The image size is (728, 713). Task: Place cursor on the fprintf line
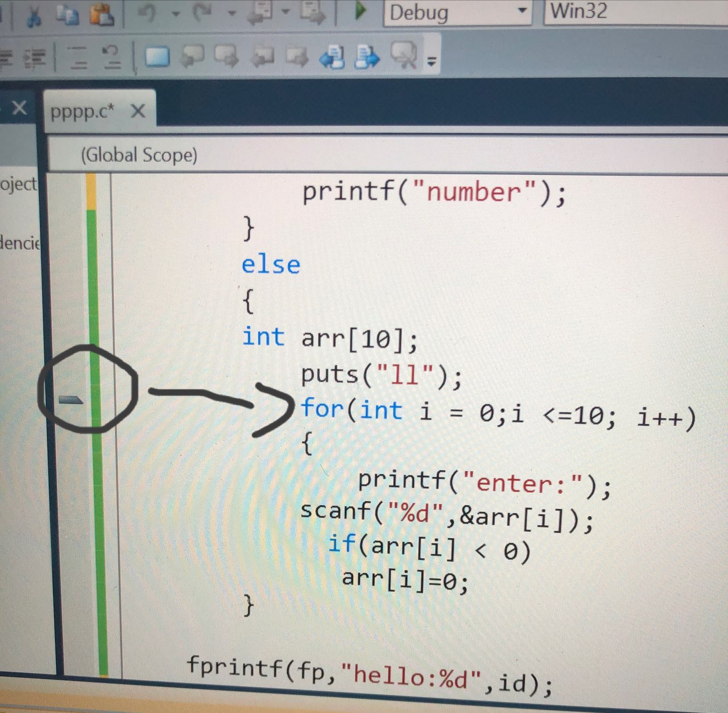click(370, 674)
